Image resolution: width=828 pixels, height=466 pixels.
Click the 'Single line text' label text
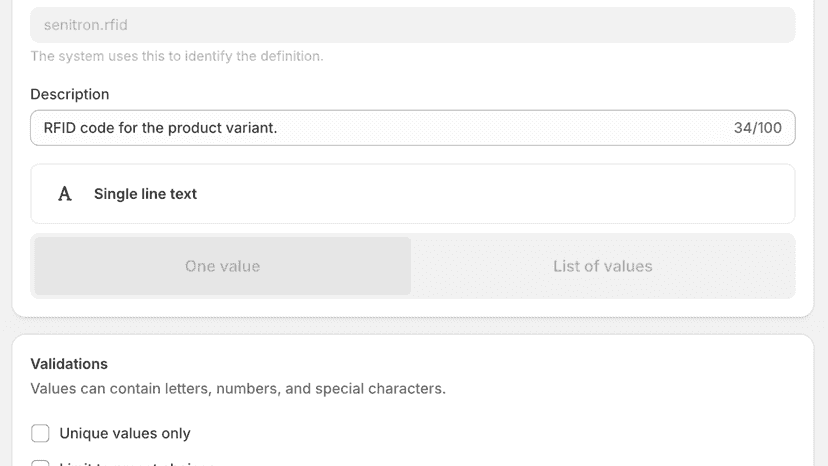(145, 194)
